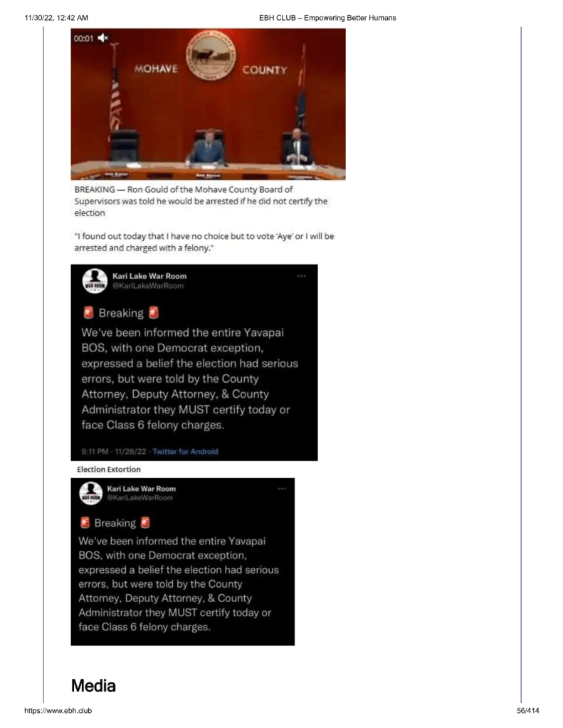Click the Media section heading
This screenshot has height=728, width=563.
click(x=93, y=686)
